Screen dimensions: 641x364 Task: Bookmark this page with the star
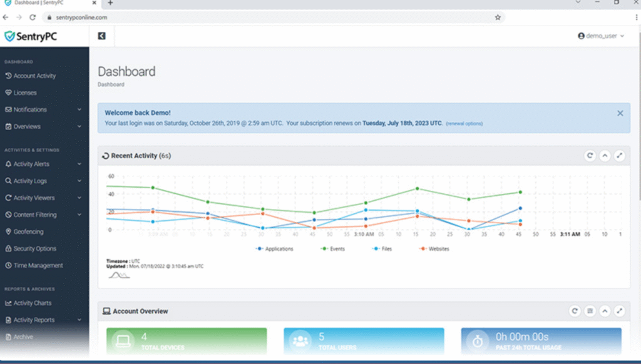click(498, 17)
